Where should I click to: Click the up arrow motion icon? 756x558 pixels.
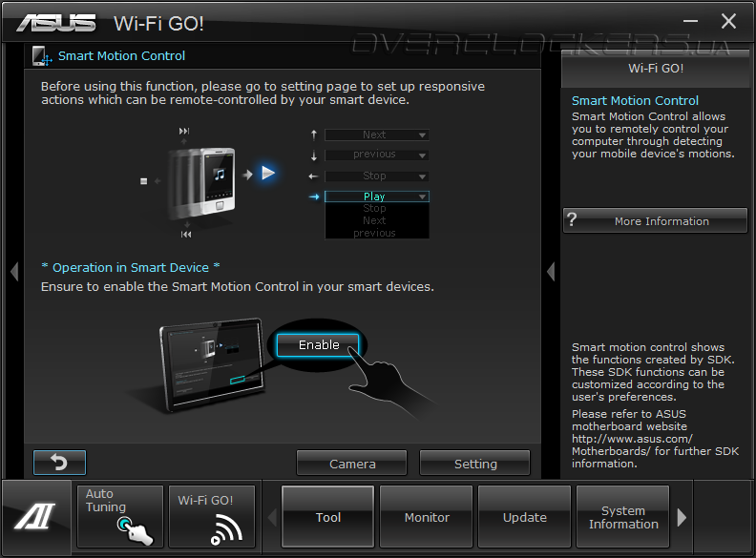pyautogui.click(x=314, y=134)
